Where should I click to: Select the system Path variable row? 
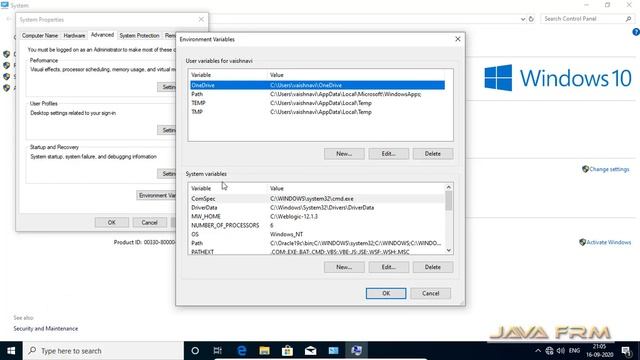[x=317, y=243]
